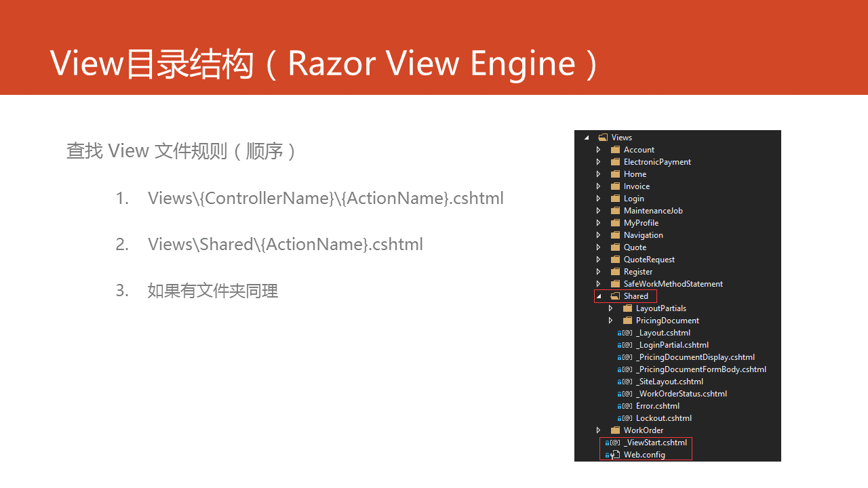Open _PricingDocumentFormBody.cshtml file
This screenshot has height=488, width=868.
point(701,369)
